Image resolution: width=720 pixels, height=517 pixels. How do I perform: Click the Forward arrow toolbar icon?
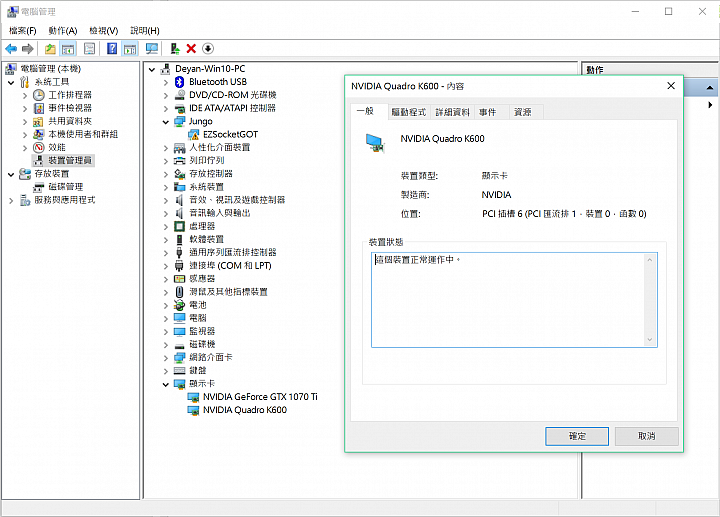point(28,49)
